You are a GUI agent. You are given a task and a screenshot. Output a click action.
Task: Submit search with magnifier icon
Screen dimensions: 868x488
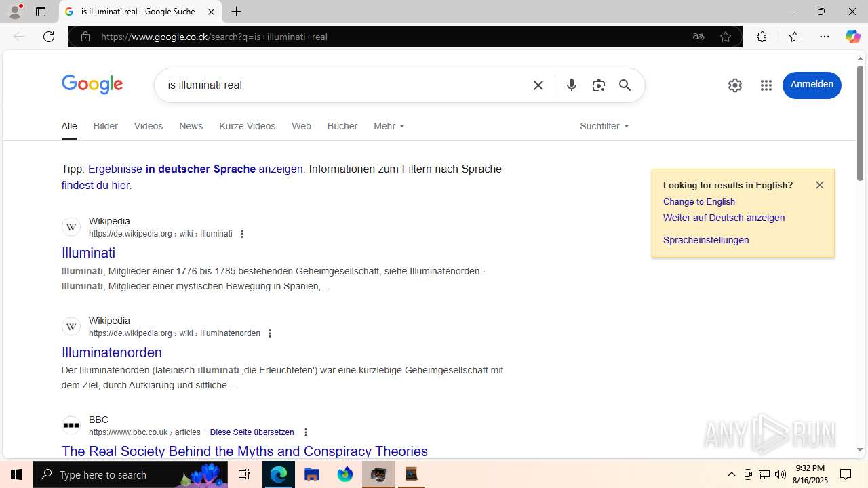click(x=625, y=85)
